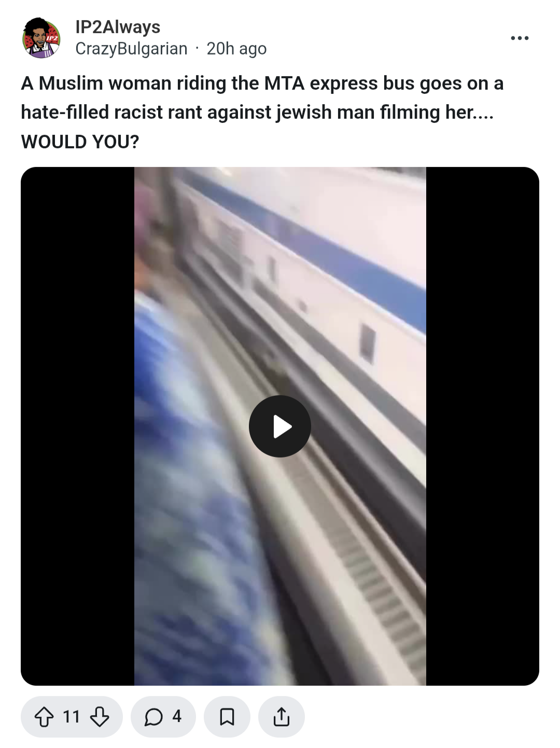Click the white and blue bus panel in video

coord(332,259)
